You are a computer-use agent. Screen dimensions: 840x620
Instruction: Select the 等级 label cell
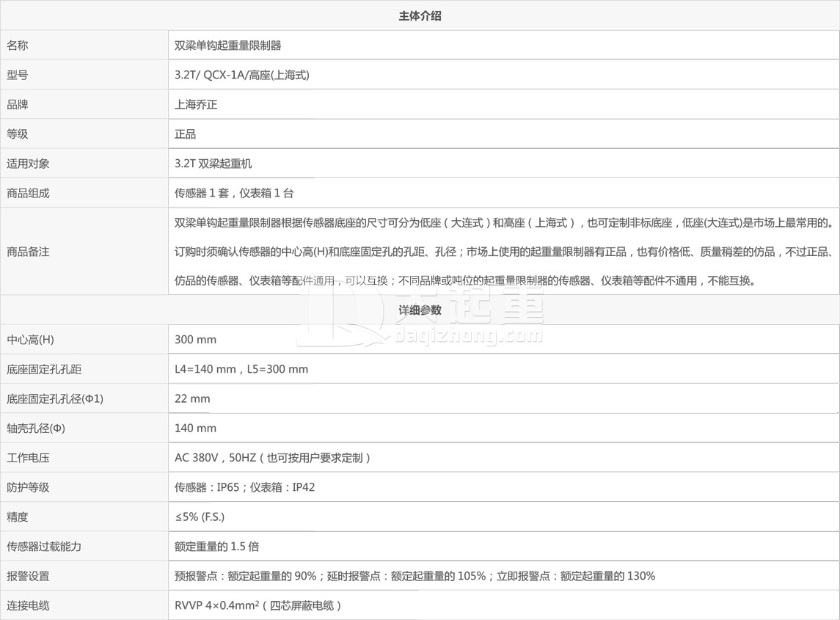84,134
